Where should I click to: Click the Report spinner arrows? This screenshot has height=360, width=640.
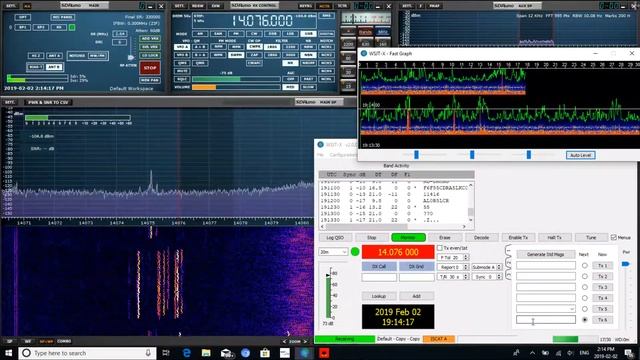coord(466,267)
